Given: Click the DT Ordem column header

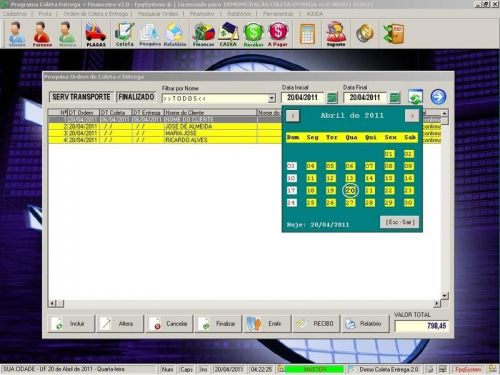Looking at the screenshot, I should (83, 113).
